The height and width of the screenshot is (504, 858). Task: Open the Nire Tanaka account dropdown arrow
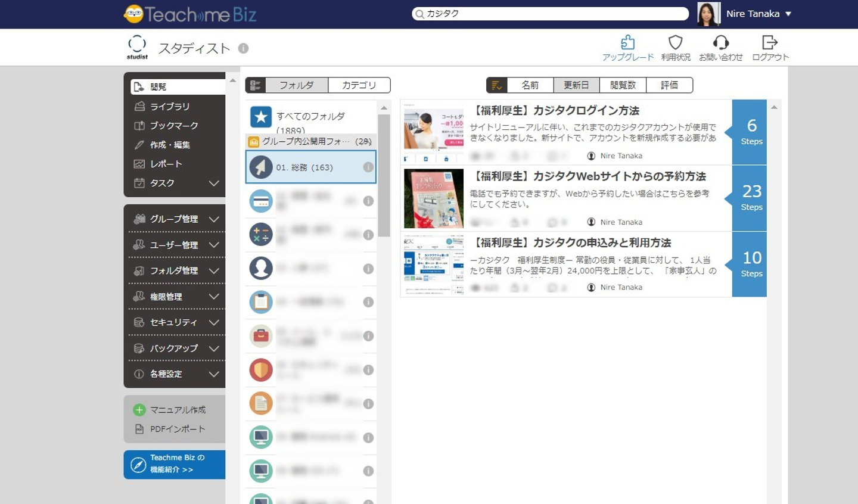pyautogui.click(x=788, y=14)
